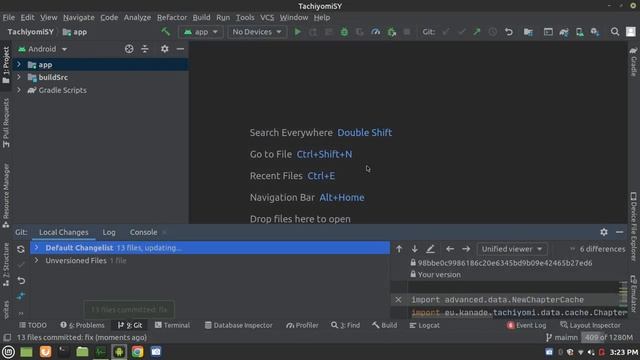Run the app with green play button
640x360 pixels.
[298, 32]
